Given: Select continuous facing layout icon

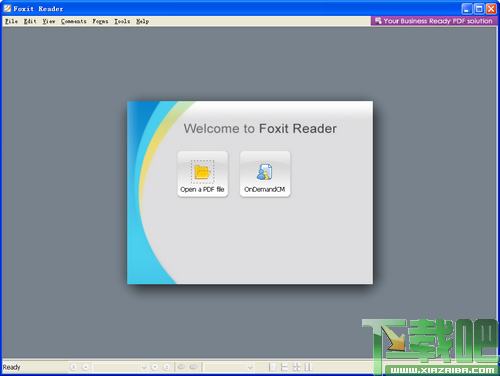Looking at the screenshot, I should (x=296, y=367).
